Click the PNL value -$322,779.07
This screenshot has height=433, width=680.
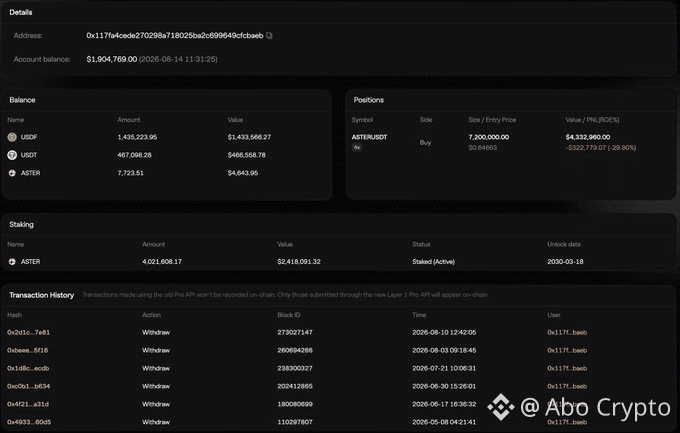click(x=586, y=148)
